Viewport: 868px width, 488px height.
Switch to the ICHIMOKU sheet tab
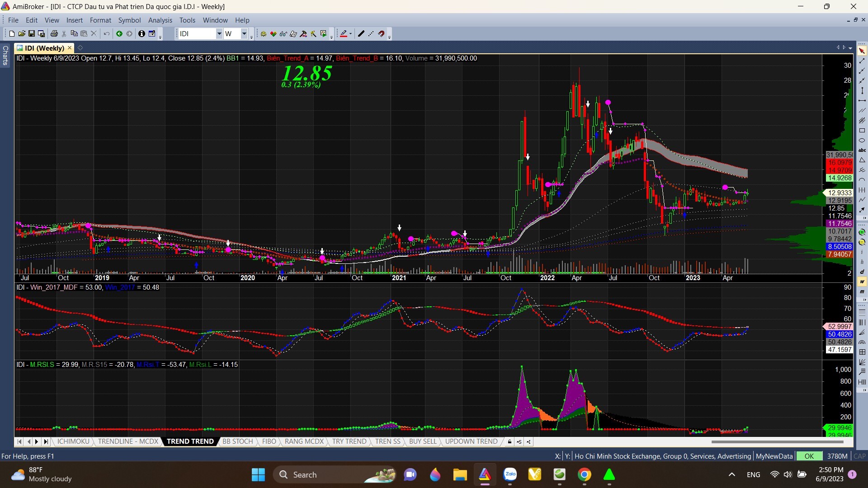point(73,441)
